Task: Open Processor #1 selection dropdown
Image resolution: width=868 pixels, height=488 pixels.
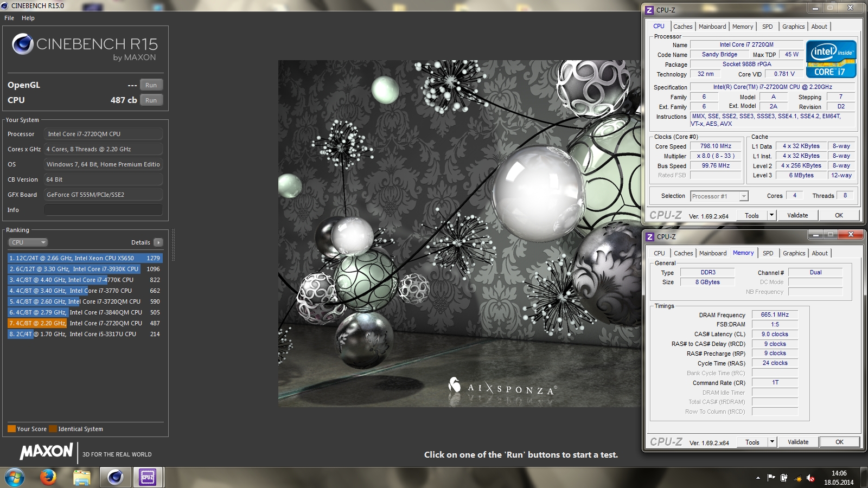Action: click(x=719, y=196)
